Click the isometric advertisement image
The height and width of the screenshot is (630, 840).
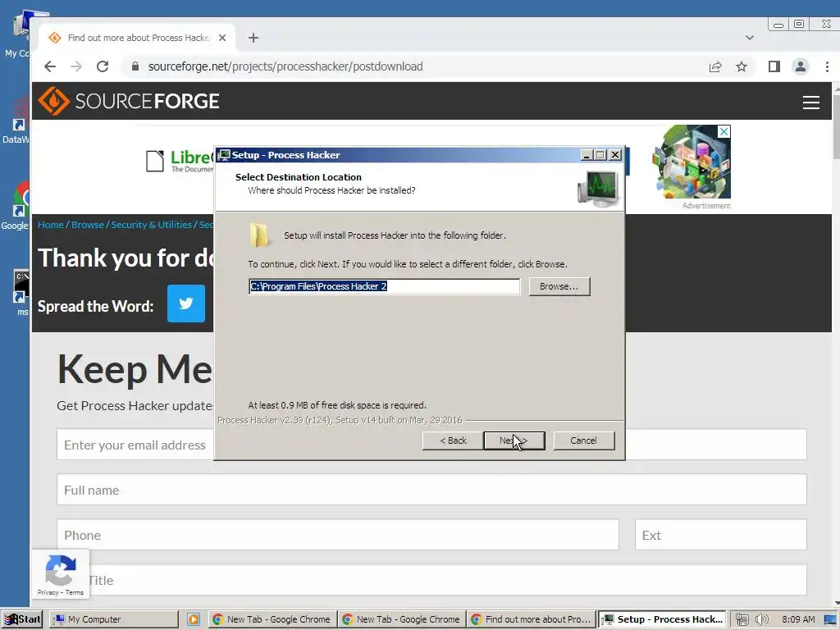tap(691, 162)
